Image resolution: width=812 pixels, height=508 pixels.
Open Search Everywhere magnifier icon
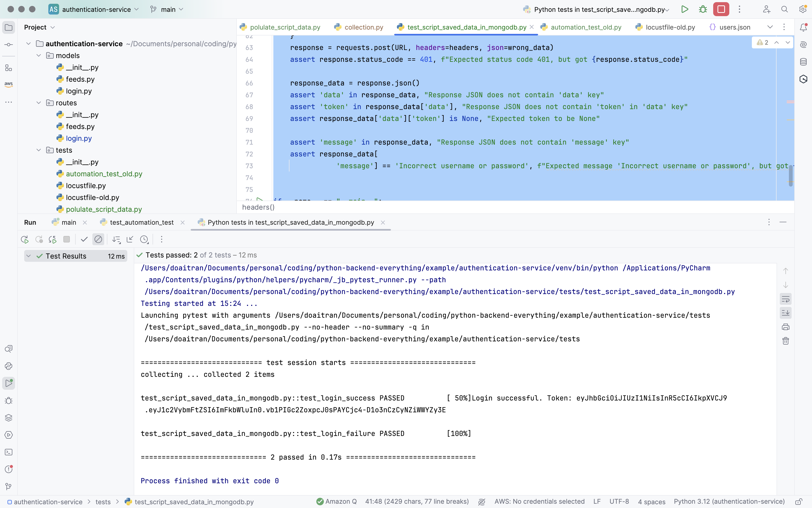pos(785,9)
